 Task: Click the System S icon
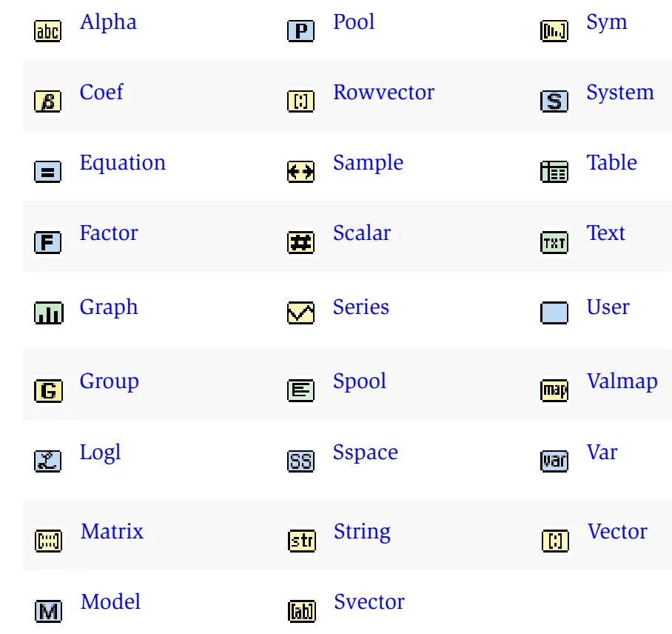[554, 101]
